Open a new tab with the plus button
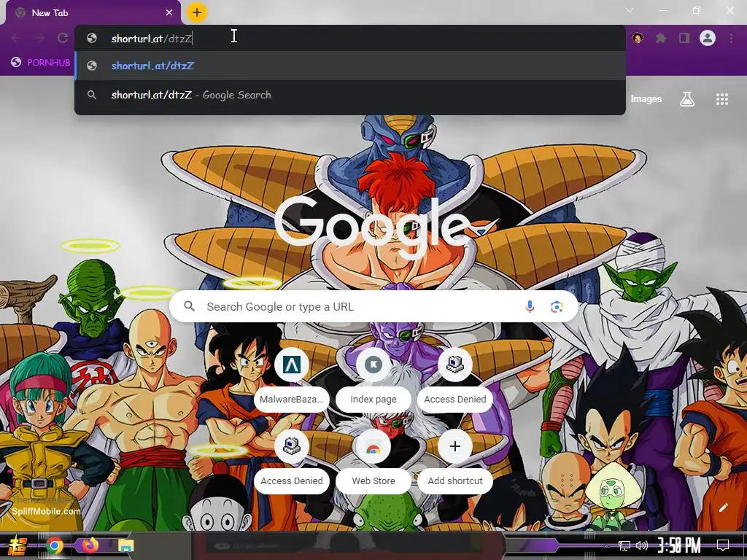 [x=197, y=13]
